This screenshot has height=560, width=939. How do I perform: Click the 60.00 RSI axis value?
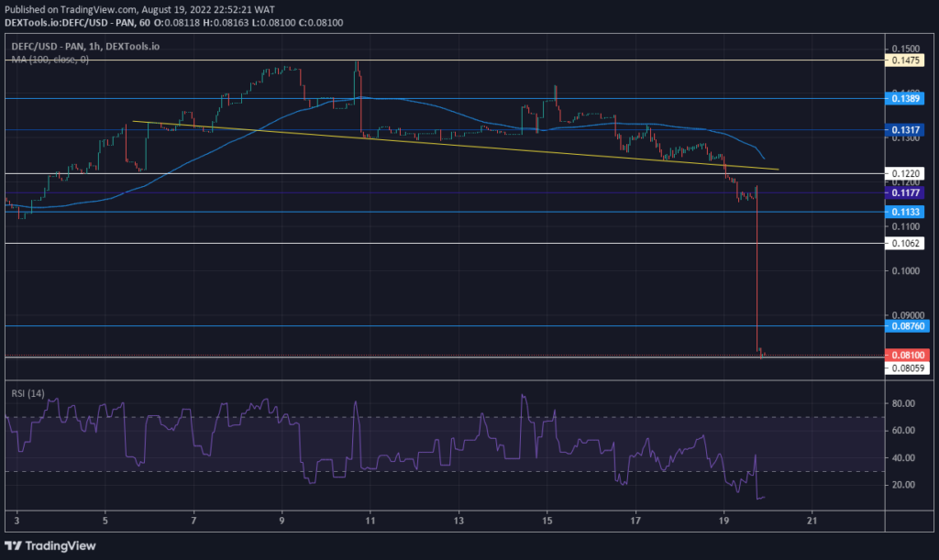(x=903, y=430)
